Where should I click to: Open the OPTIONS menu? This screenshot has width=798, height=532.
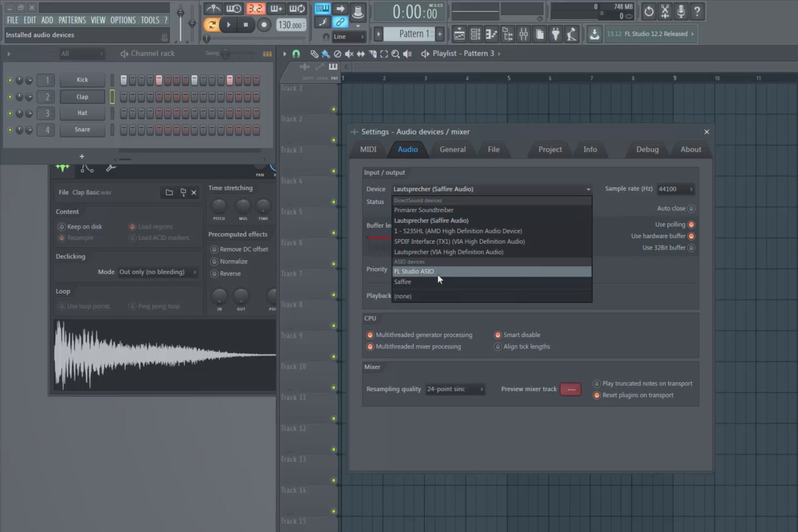tap(123, 20)
